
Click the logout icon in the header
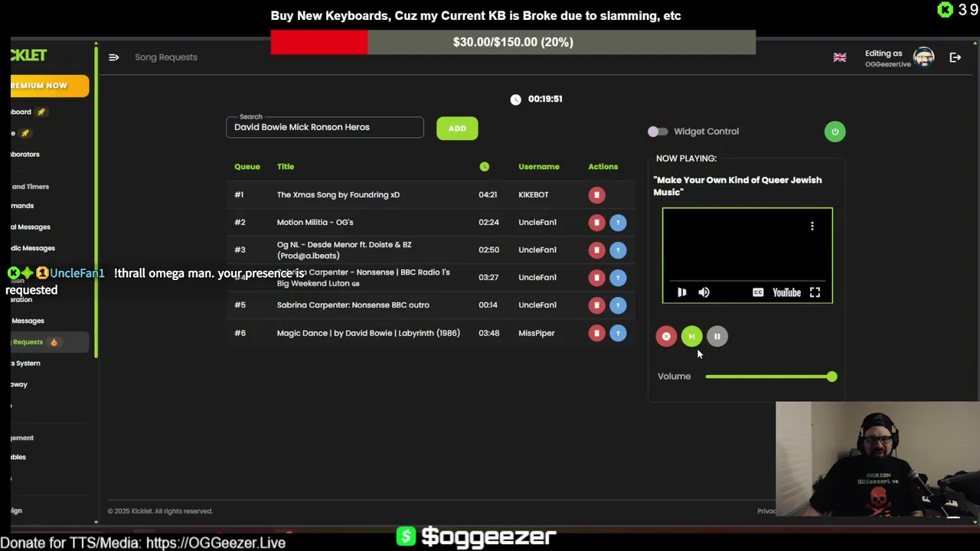[x=955, y=57]
